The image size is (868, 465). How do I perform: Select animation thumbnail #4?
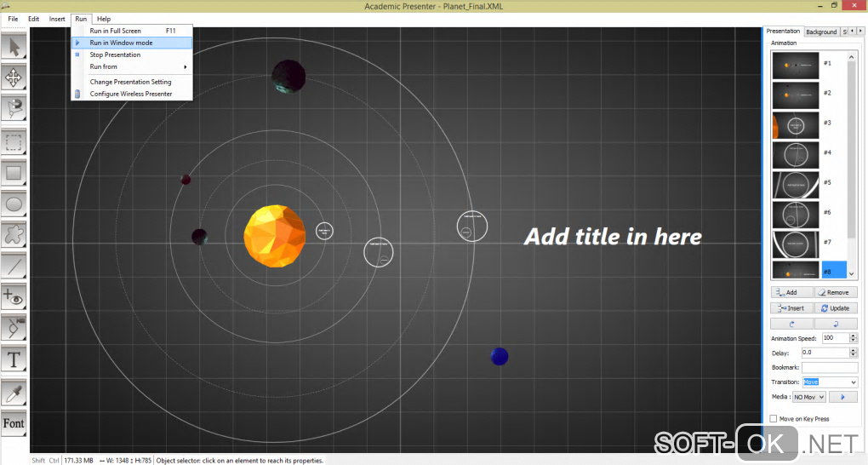[x=796, y=155]
